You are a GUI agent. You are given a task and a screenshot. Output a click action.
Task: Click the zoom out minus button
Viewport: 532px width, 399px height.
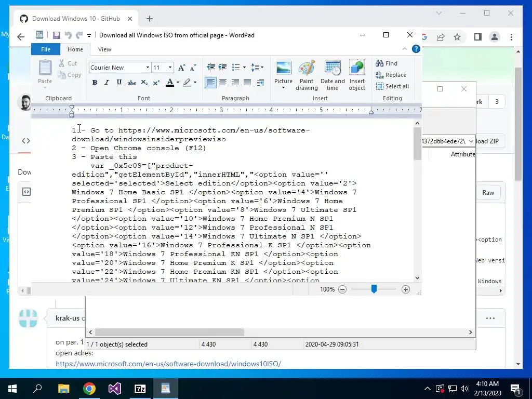(x=342, y=289)
